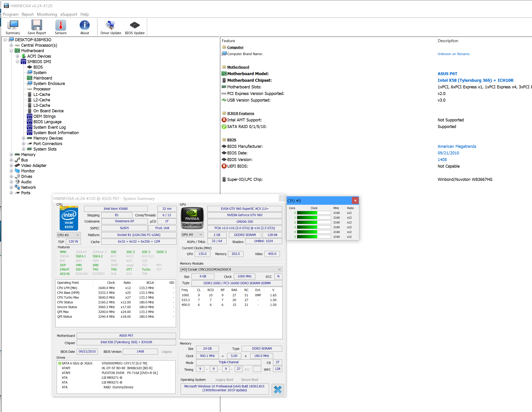Screen dimensions: 532x412
Task: Click the Intel Xeon X5680 name field
Action: 116,209
